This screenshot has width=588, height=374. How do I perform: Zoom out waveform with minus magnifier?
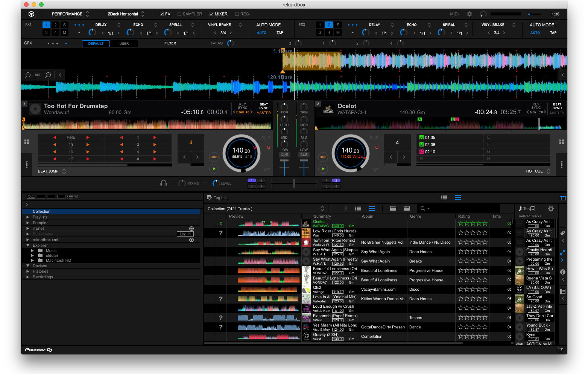click(x=48, y=75)
